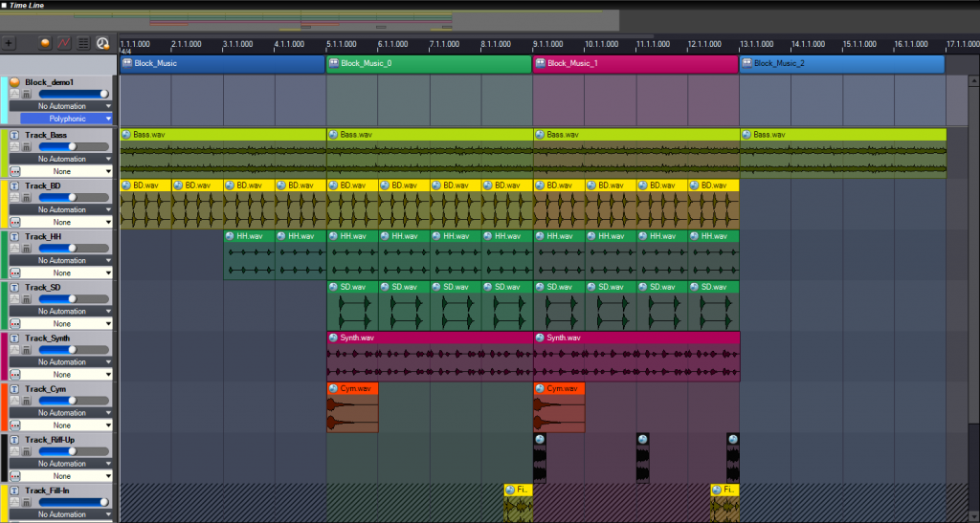Click the Track_Bass type icon
The width and height of the screenshot is (980, 523).
click(x=14, y=135)
